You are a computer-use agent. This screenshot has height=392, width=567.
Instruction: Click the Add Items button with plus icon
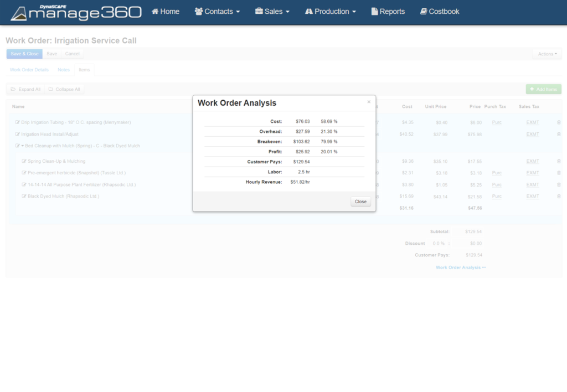click(543, 89)
